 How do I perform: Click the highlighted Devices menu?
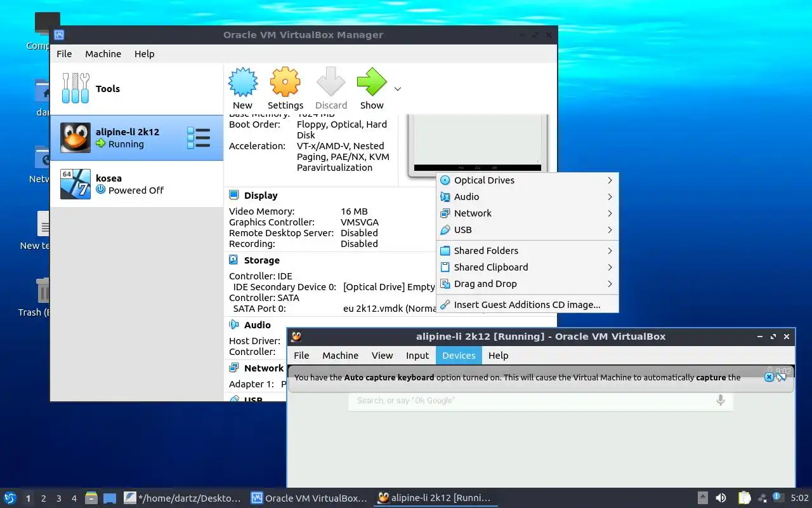pyautogui.click(x=459, y=356)
